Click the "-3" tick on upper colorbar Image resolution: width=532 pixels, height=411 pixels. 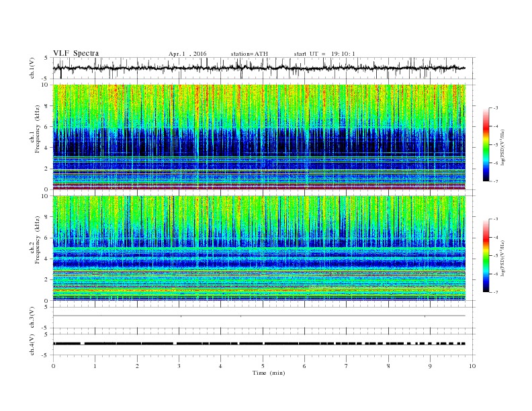coord(496,108)
